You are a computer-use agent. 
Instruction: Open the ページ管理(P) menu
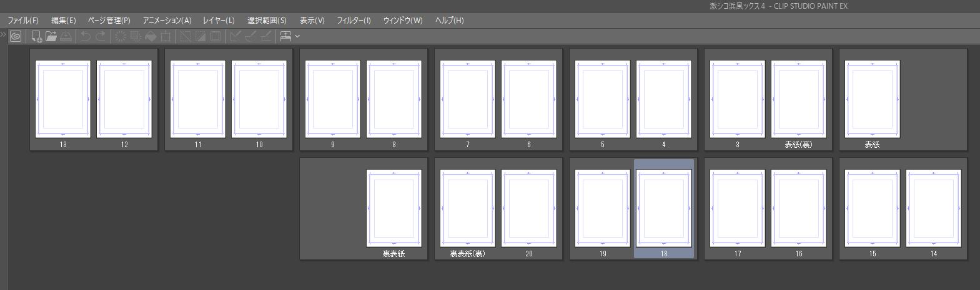coord(109,21)
